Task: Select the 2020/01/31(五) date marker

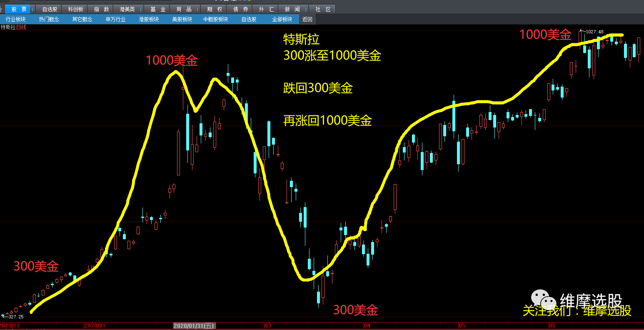Action: 195,325
